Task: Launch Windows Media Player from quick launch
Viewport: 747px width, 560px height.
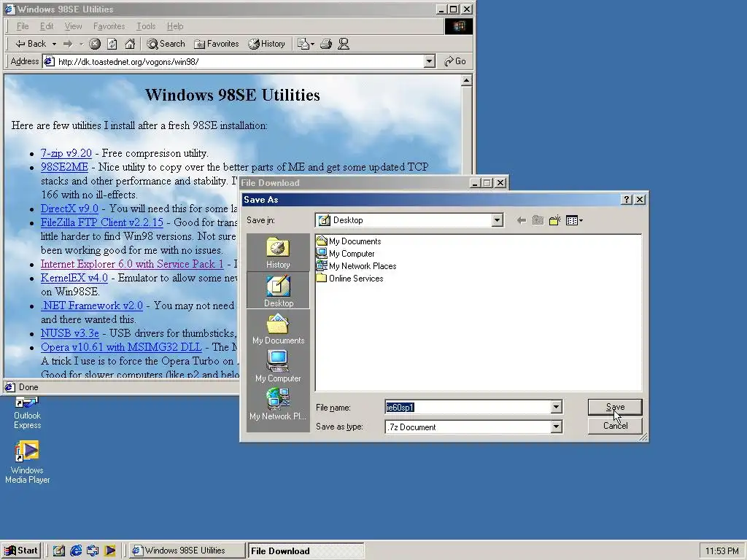Action: click(109, 551)
